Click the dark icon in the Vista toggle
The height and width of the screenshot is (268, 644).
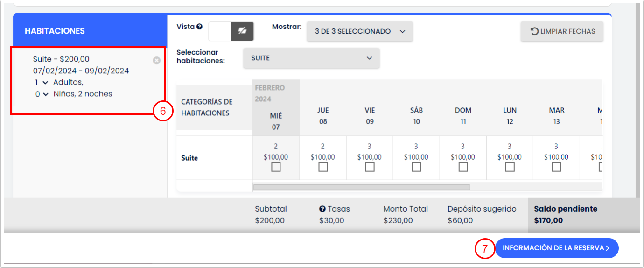click(x=242, y=31)
